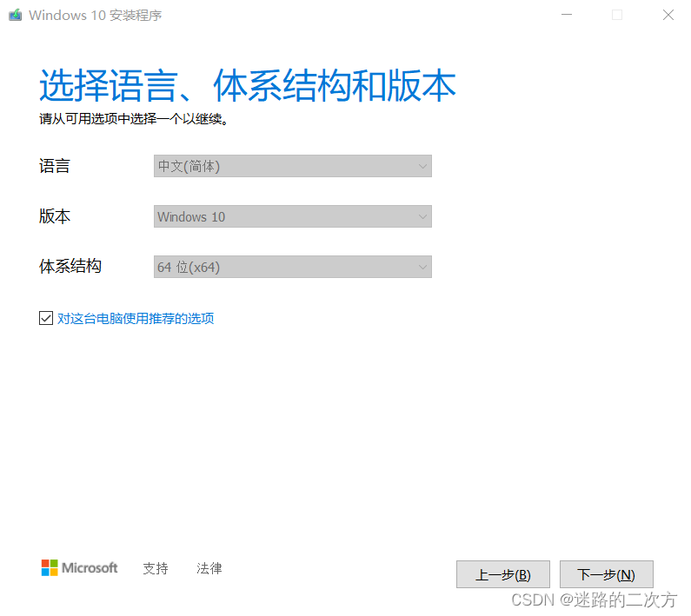Click the window title Windows 10 安装程序

[x=96, y=15]
